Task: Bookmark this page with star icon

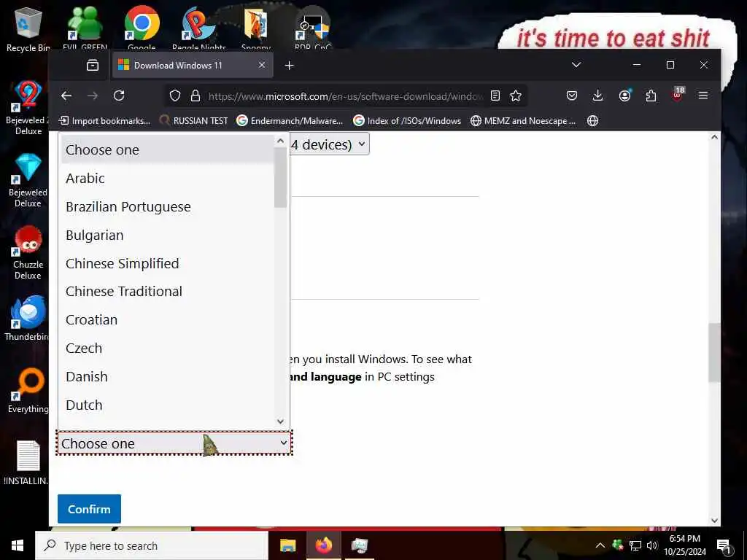Action: tap(516, 96)
